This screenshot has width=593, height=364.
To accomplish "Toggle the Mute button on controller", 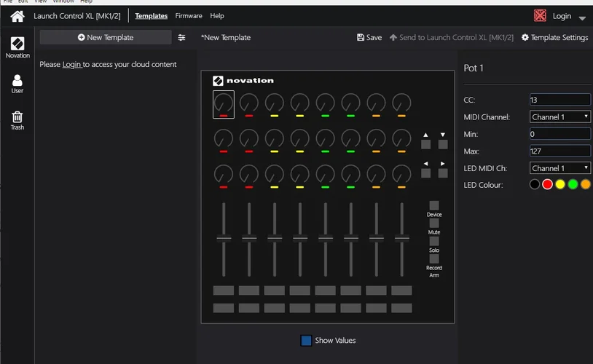I will coord(434,223).
